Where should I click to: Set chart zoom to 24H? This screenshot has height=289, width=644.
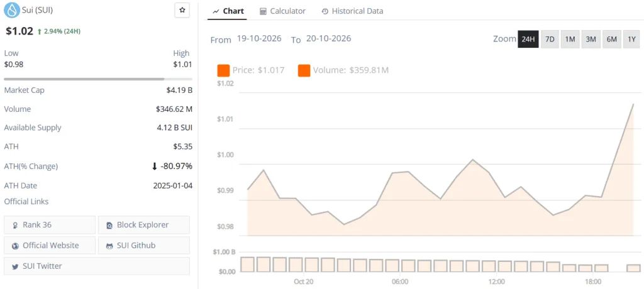(528, 40)
